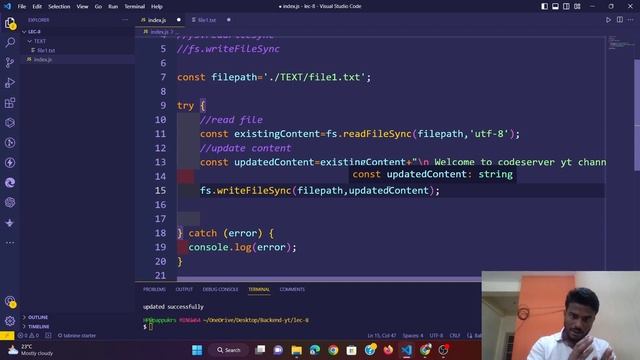Viewport: 640px width, 360px height.
Task: Click the yellow remote indicator in status bar
Action: [7, 336]
